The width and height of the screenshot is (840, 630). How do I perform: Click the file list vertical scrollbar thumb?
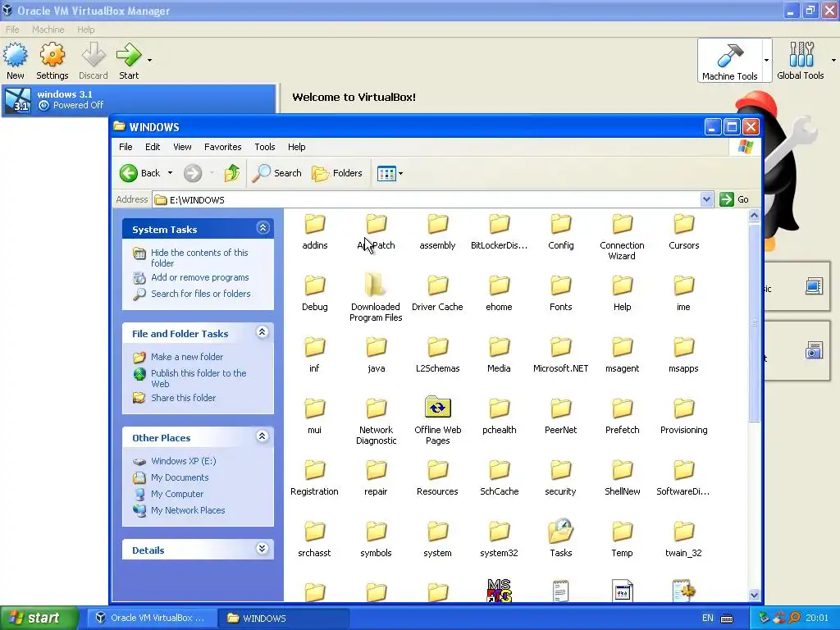(x=754, y=323)
